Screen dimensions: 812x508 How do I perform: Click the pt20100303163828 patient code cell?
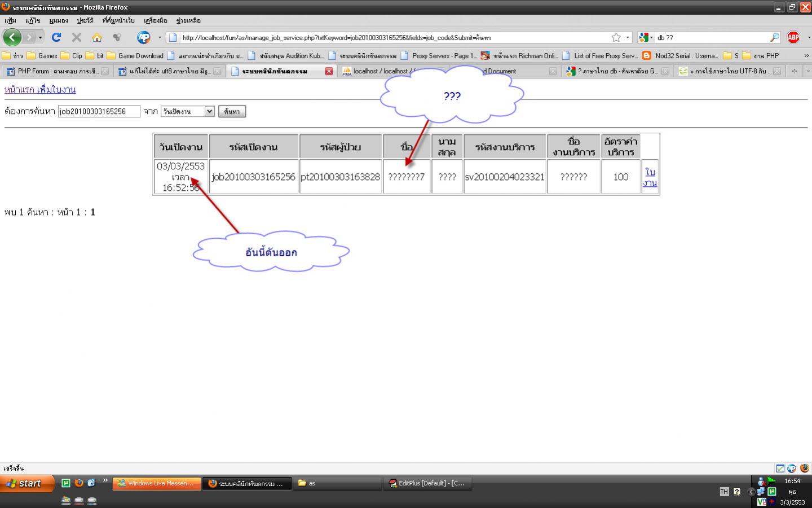(340, 177)
